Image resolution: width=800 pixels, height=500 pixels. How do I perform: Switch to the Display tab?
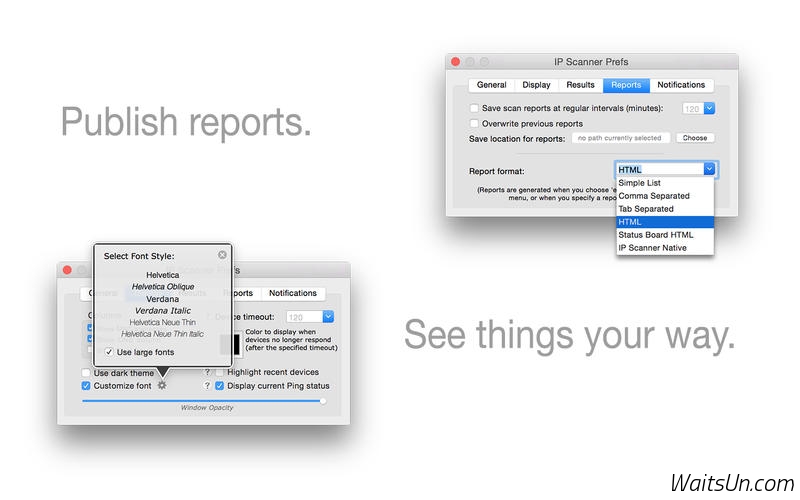click(536, 85)
